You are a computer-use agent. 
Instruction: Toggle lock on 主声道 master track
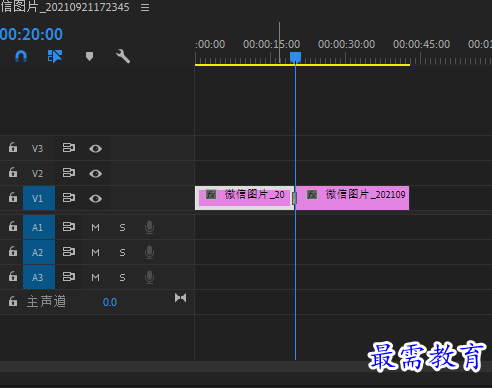pyautogui.click(x=13, y=301)
